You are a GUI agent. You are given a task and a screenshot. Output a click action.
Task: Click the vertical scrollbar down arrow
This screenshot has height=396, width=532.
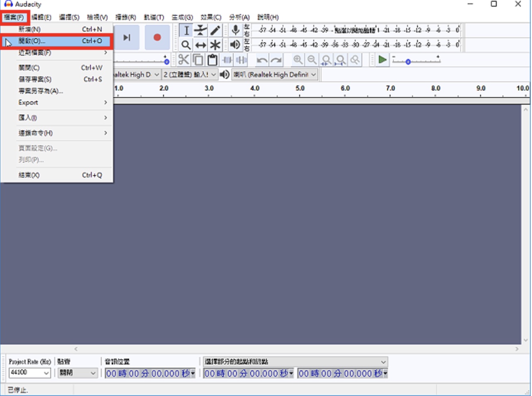[526, 340]
